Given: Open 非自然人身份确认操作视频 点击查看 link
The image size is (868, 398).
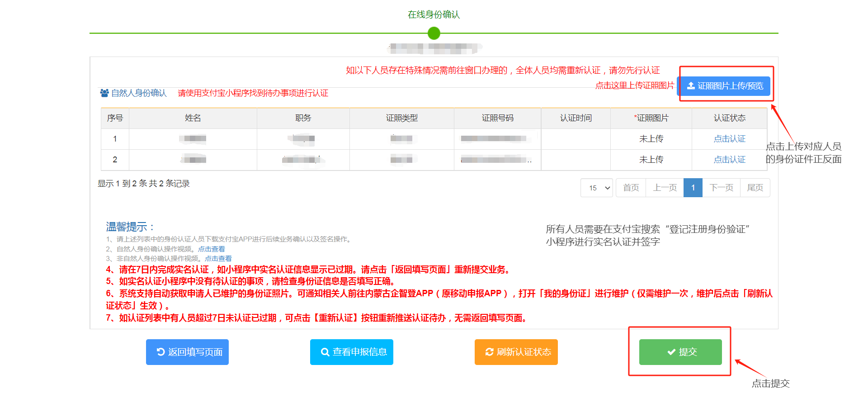Looking at the screenshot, I should tap(218, 259).
